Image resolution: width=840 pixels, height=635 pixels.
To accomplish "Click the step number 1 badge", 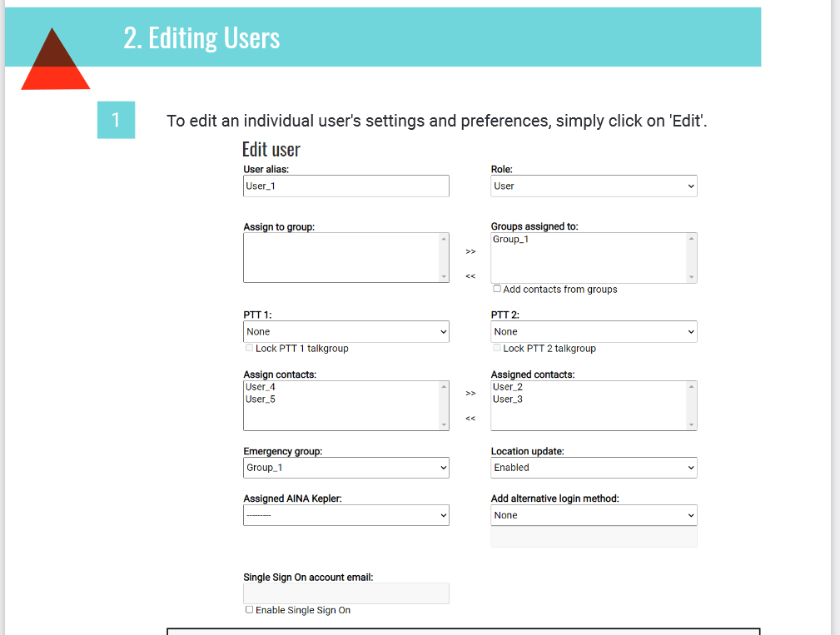I will (116, 120).
